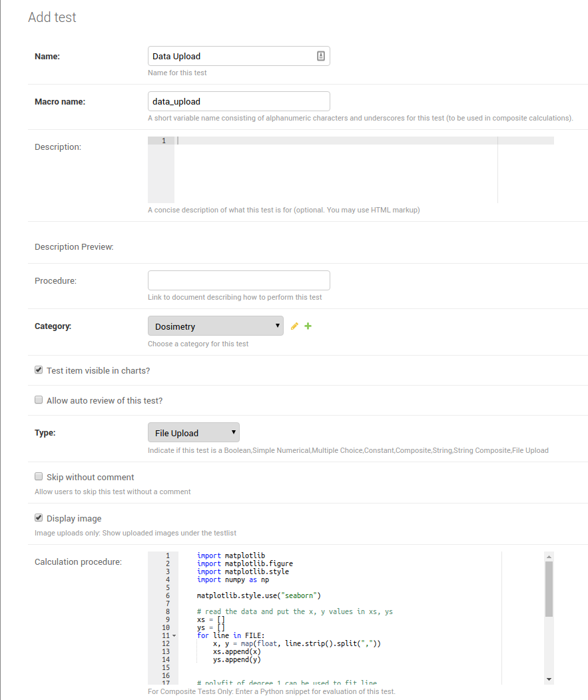Screen dimensions: 588x700
Task: Click the 'ys.append(y)' code line
Action: (236, 660)
